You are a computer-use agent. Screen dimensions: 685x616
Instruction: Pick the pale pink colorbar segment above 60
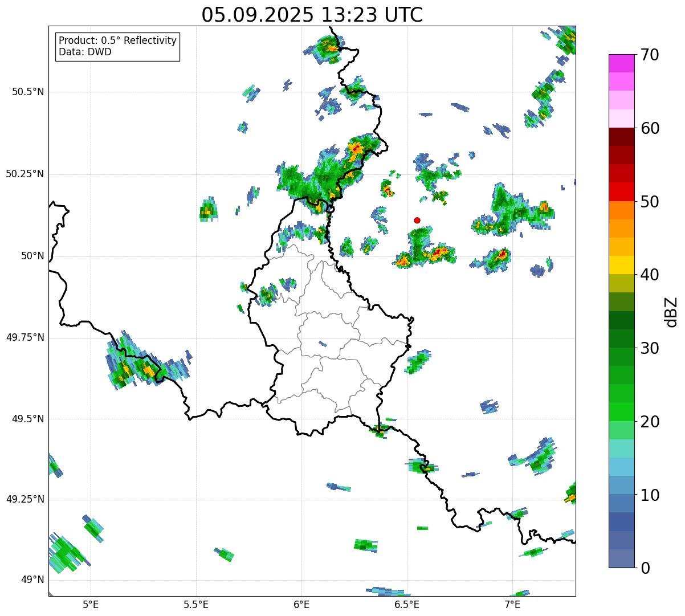pyautogui.click(x=621, y=119)
